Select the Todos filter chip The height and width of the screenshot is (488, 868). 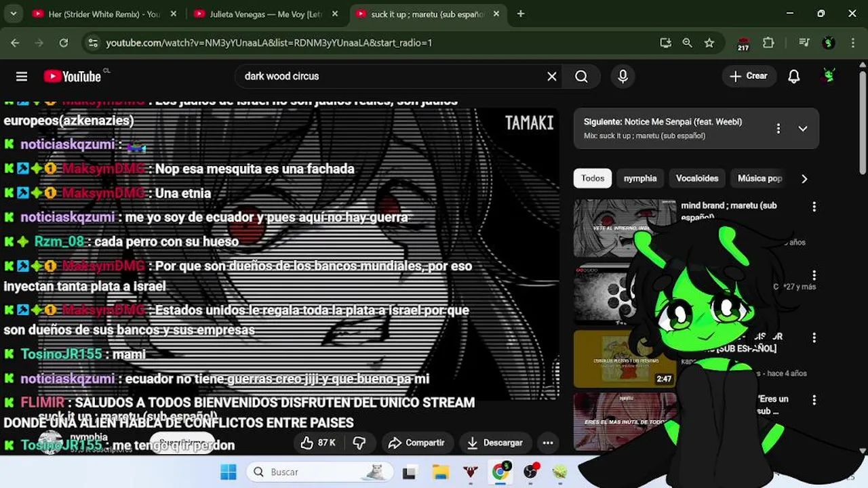tap(593, 178)
